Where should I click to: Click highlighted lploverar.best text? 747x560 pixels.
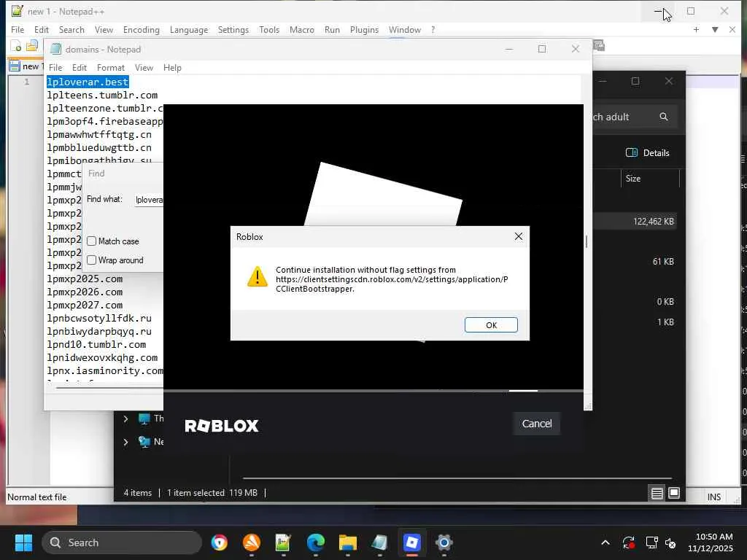pyautogui.click(x=88, y=82)
